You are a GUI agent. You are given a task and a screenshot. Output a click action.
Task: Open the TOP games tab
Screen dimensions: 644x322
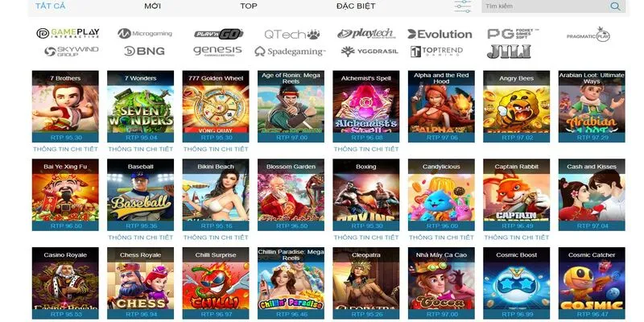tap(249, 6)
